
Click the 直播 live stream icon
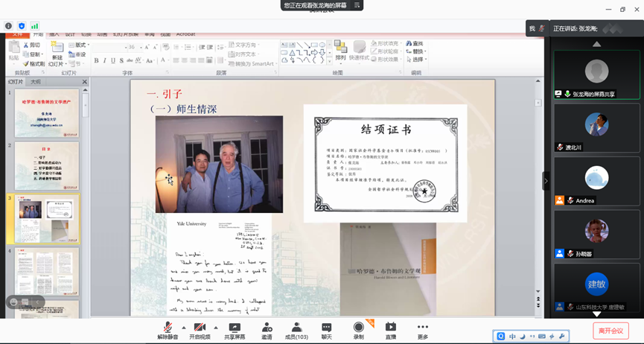[391, 330]
